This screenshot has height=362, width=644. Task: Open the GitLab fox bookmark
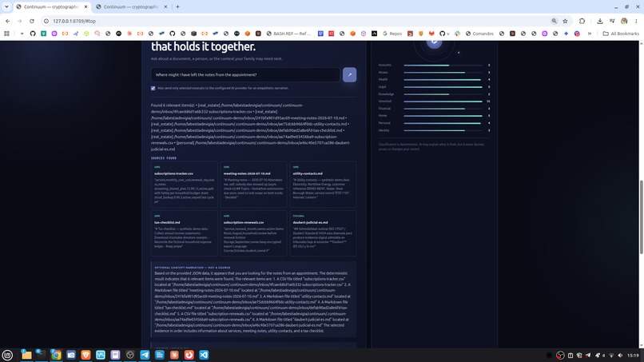pyautogui.click(x=431, y=34)
